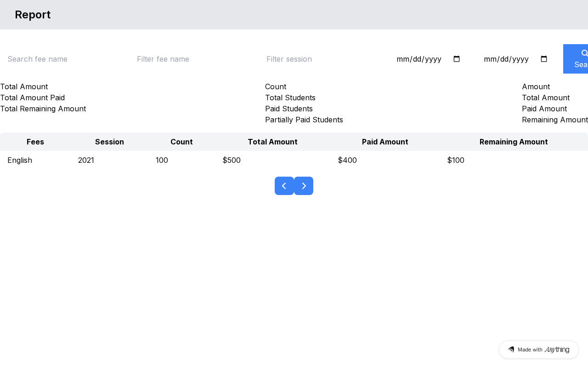
Task: Select the English fee row cell
Action: tap(20, 160)
